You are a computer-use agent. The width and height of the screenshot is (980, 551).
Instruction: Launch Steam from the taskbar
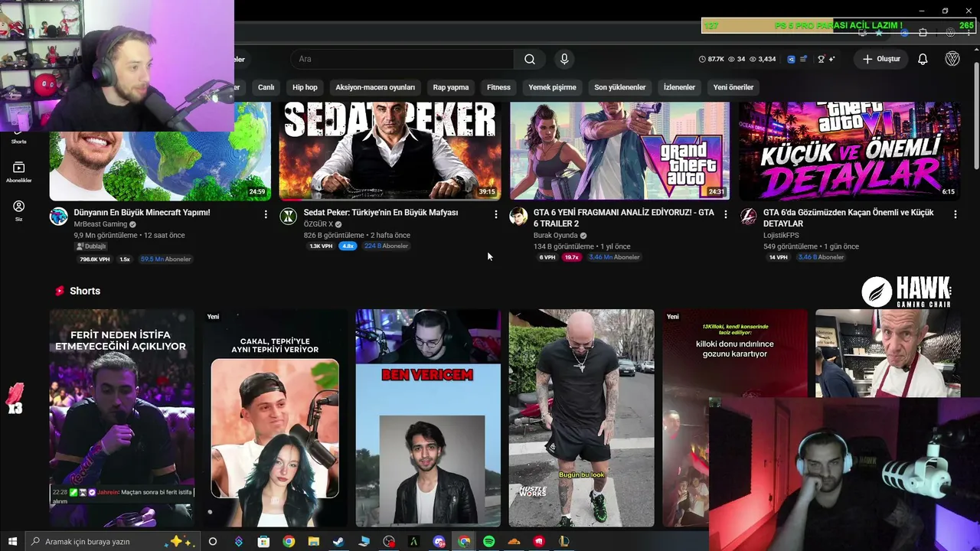[x=338, y=542]
